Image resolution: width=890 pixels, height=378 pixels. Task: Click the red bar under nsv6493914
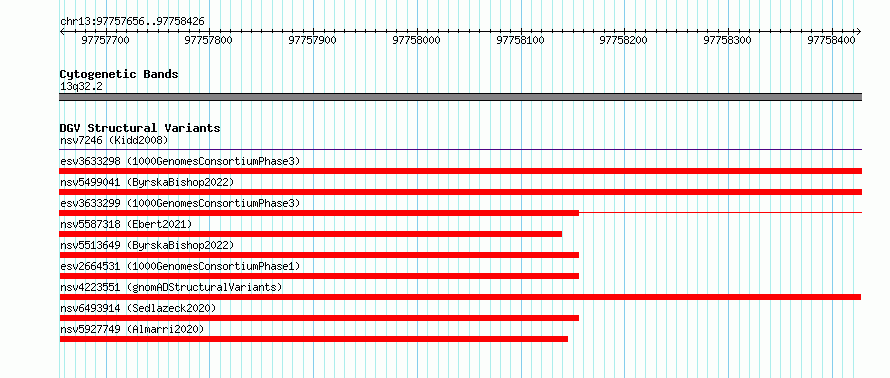click(319, 318)
